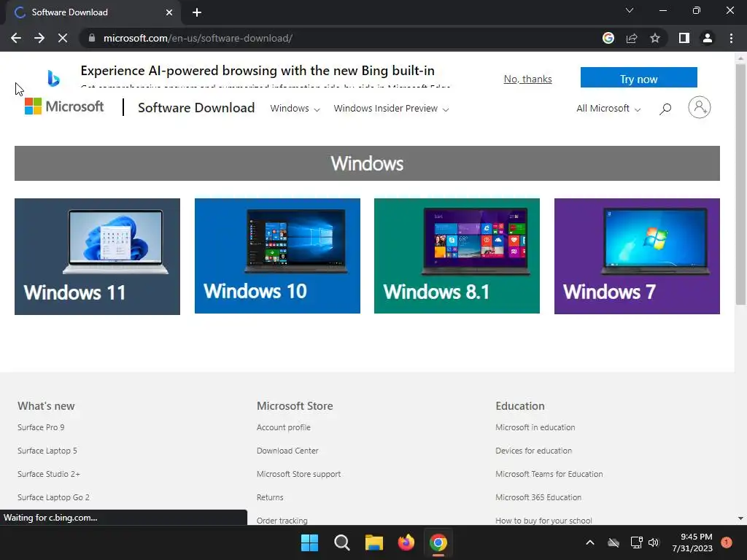This screenshot has width=747, height=560.
Task: Open the Account profile link
Action: click(x=284, y=427)
